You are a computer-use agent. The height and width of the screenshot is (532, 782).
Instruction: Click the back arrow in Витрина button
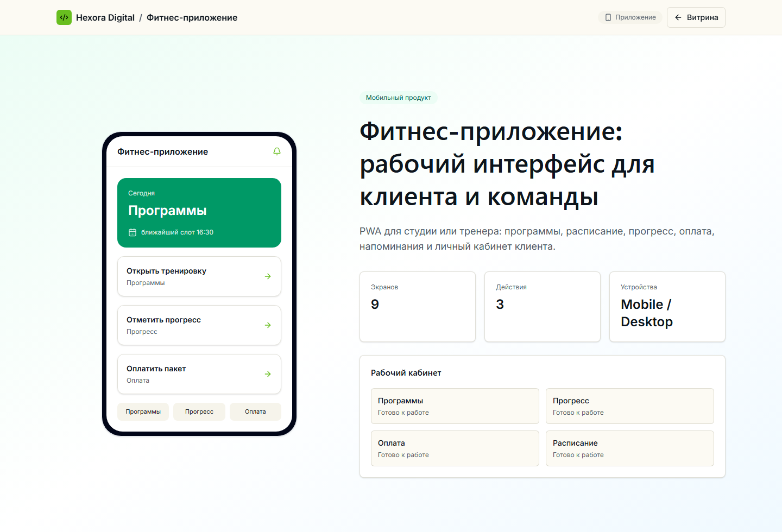point(678,17)
